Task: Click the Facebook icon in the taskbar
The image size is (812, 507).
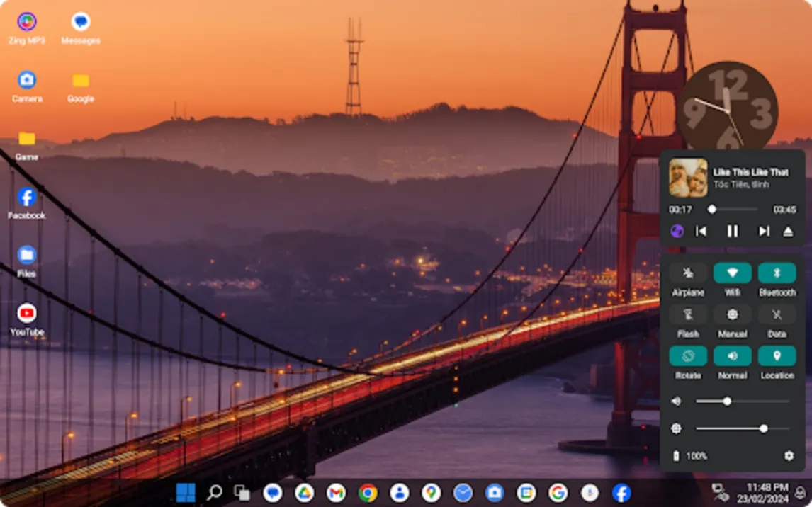Action: [621, 493]
